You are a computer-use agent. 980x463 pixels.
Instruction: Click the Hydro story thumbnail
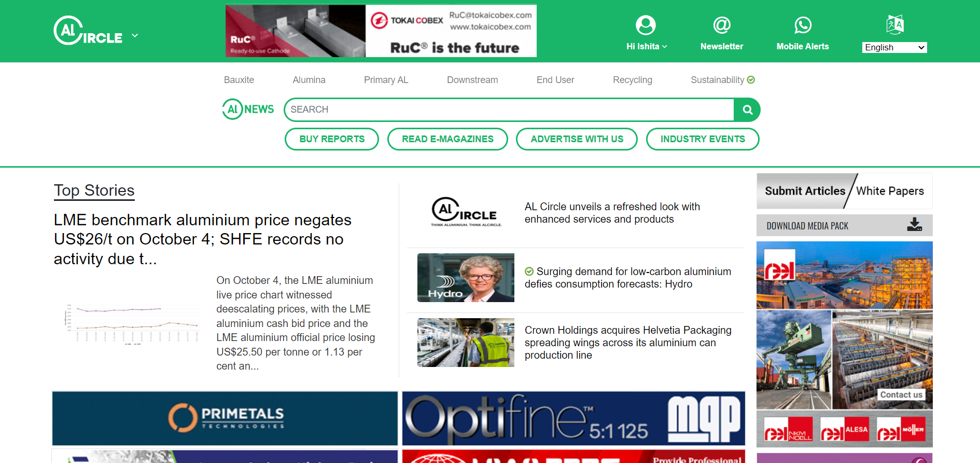click(466, 278)
